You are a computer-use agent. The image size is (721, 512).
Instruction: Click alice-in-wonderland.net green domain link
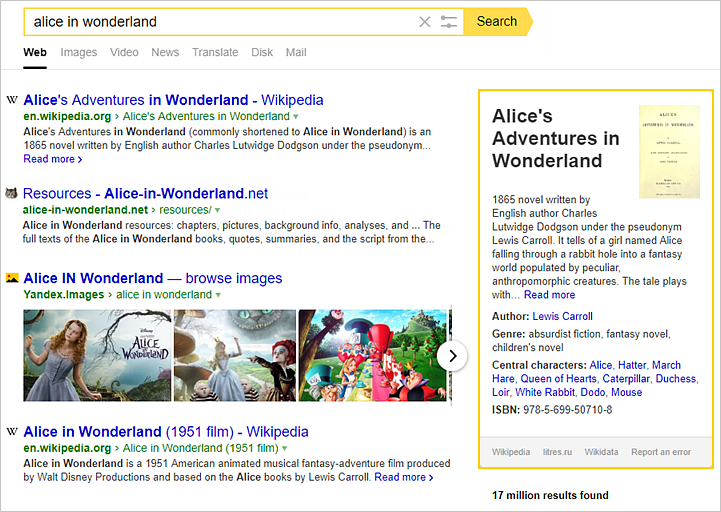pyautogui.click(x=85, y=210)
